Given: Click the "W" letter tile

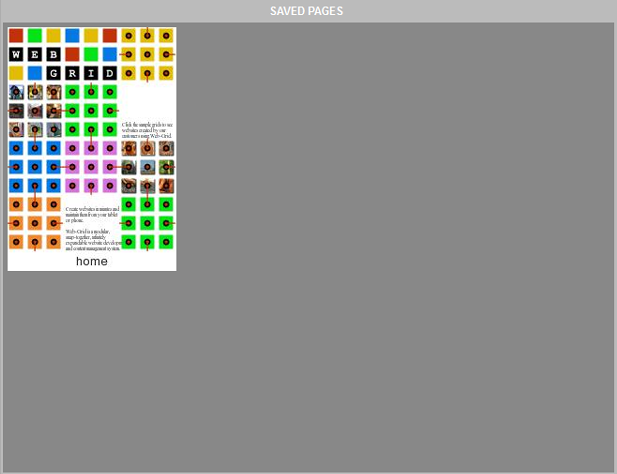Looking at the screenshot, I should point(16,54).
